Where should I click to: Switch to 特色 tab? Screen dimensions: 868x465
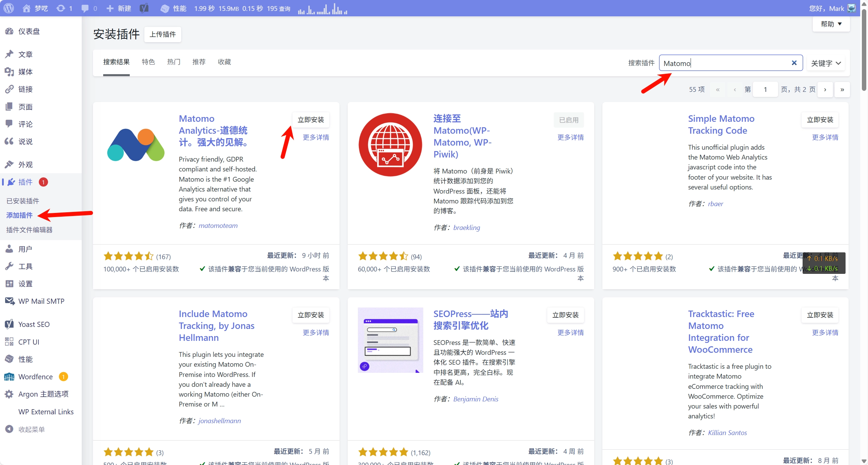pyautogui.click(x=148, y=62)
